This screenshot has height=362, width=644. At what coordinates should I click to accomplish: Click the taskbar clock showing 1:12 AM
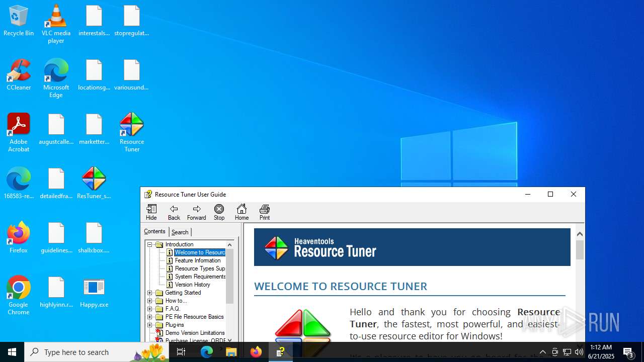(601, 352)
